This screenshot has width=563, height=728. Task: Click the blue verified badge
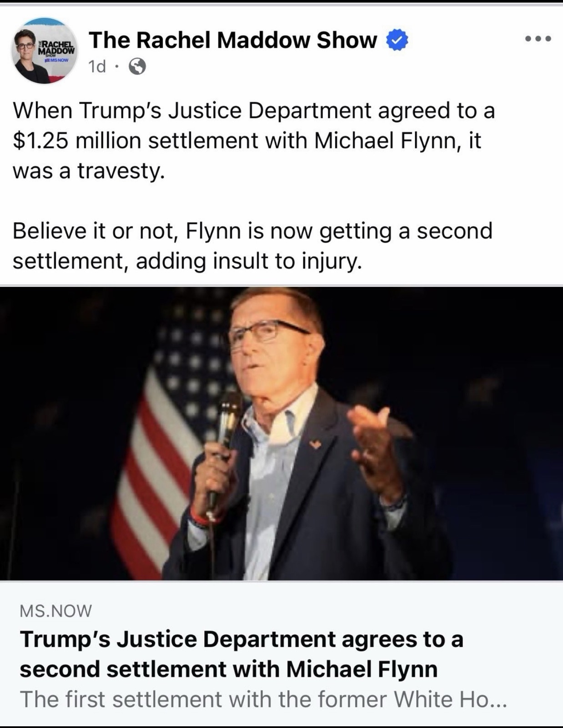pyautogui.click(x=397, y=40)
